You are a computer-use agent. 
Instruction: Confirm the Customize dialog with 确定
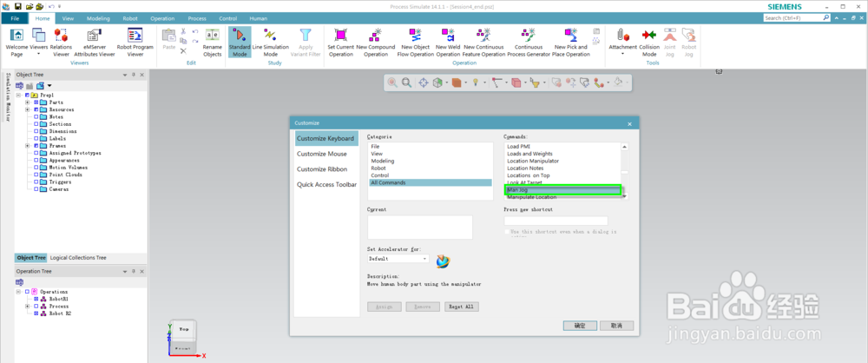click(x=580, y=326)
